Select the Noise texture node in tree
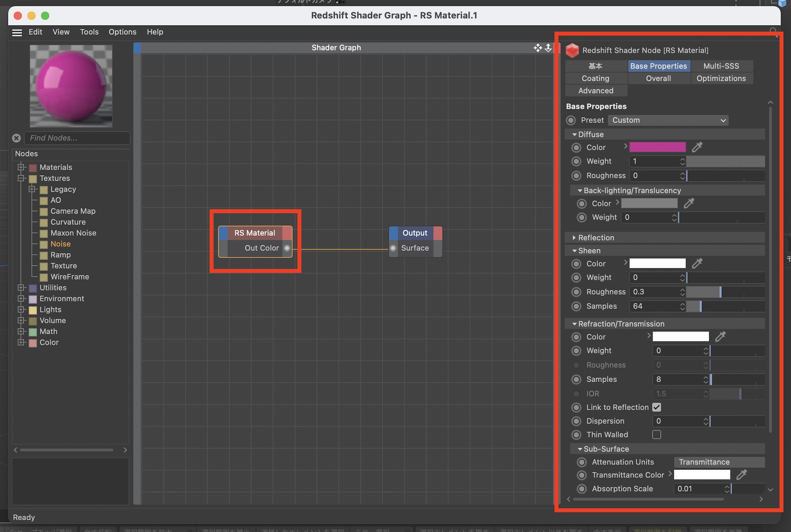This screenshot has width=791, height=532. click(61, 244)
